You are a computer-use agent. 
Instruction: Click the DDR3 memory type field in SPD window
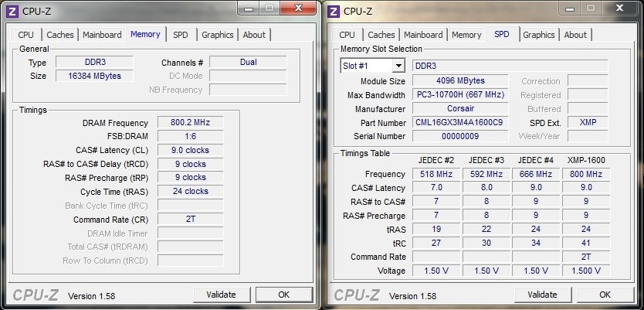point(510,66)
